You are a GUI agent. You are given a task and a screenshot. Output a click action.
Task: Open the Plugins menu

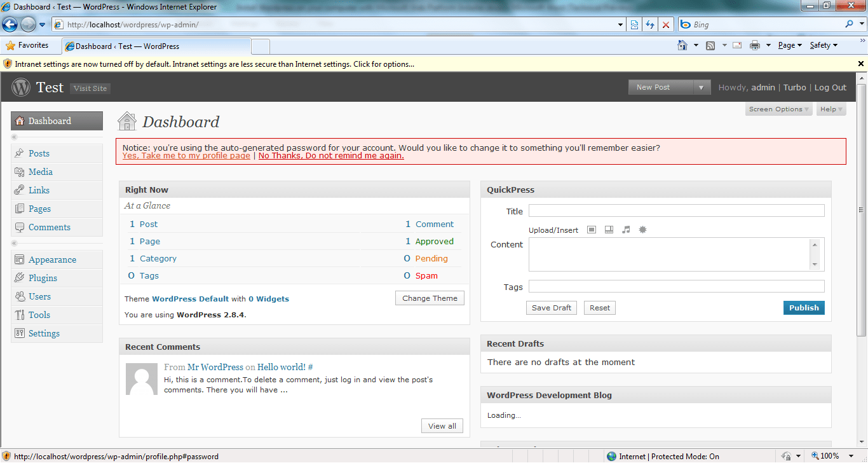click(x=57, y=278)
